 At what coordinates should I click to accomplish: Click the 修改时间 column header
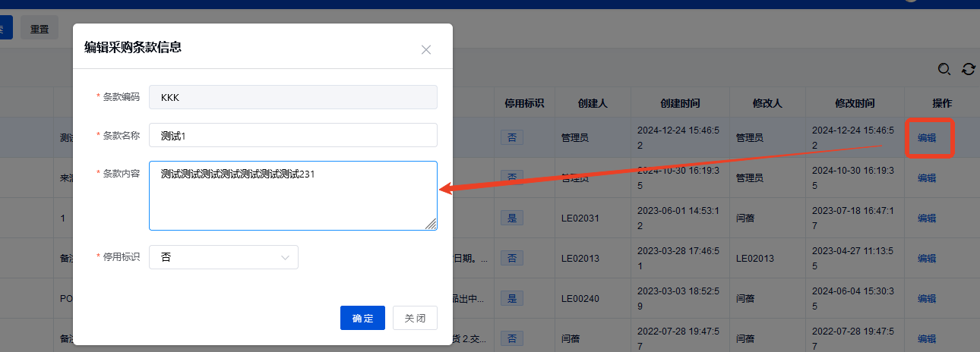[x=855, y=103]
